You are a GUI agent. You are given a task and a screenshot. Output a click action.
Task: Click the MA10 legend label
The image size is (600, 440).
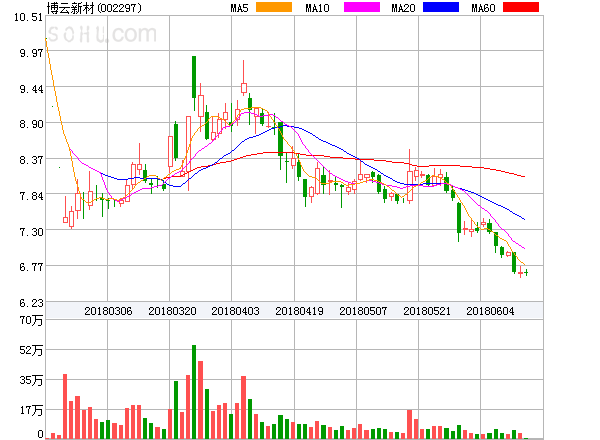tap(317, 8)
